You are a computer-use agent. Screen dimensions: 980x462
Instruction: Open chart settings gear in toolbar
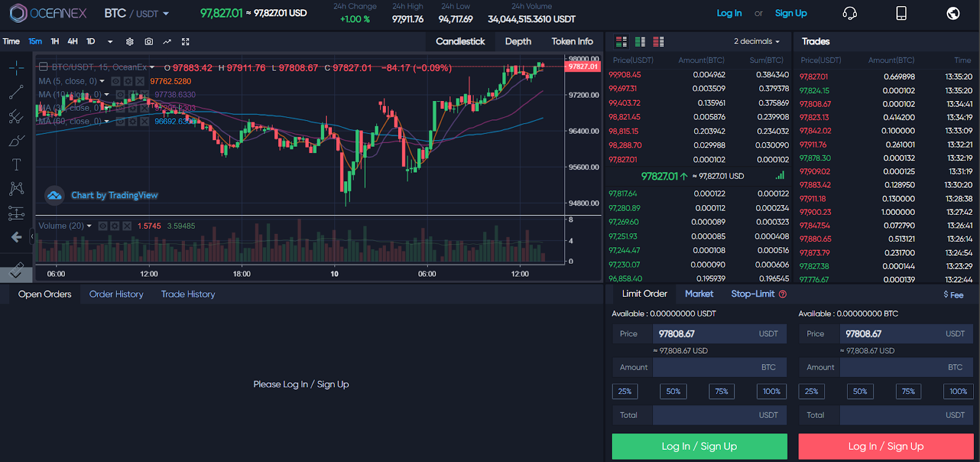click(x=130, y=42)
